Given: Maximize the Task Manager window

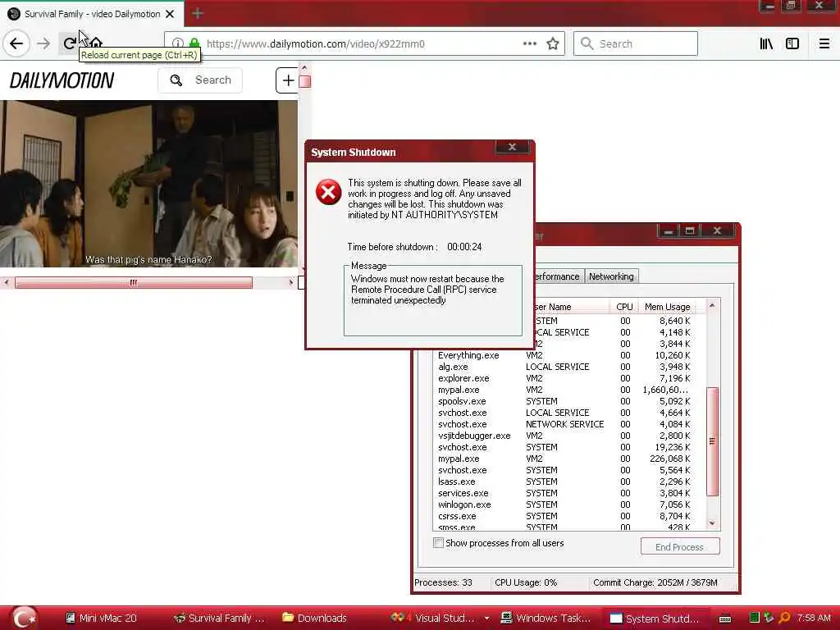Looking at the screenshot, I should click(x=690, y=231).
